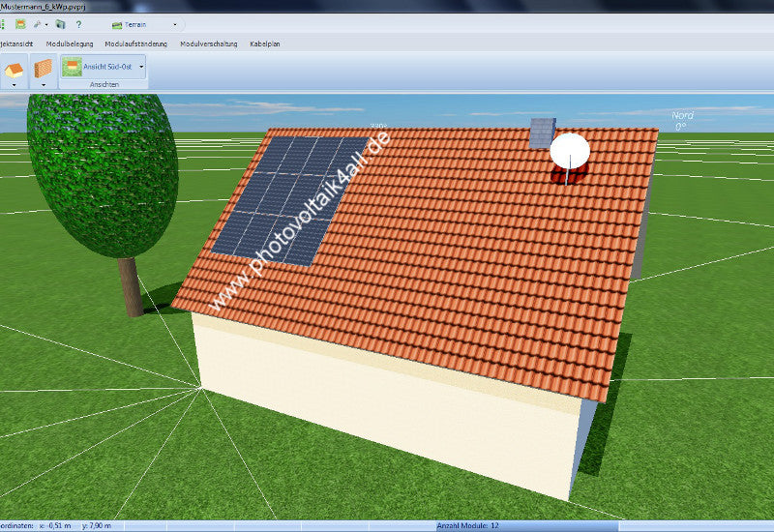The image size is (774, 532).
Task: Expand the Terrain dropdown arrow
Action: pyautogui.click(x=175, y=25)
